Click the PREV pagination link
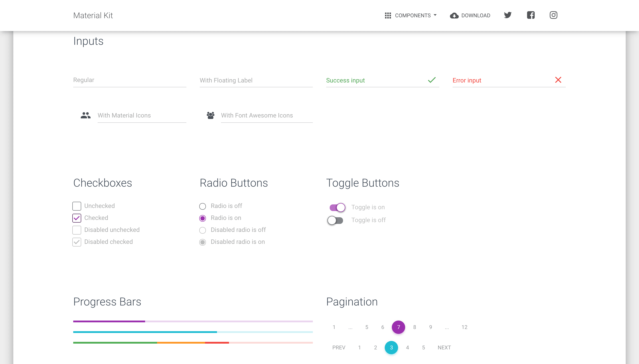This screenshot has width=639, height=364. pyautogui.click(x=339, y=348)
